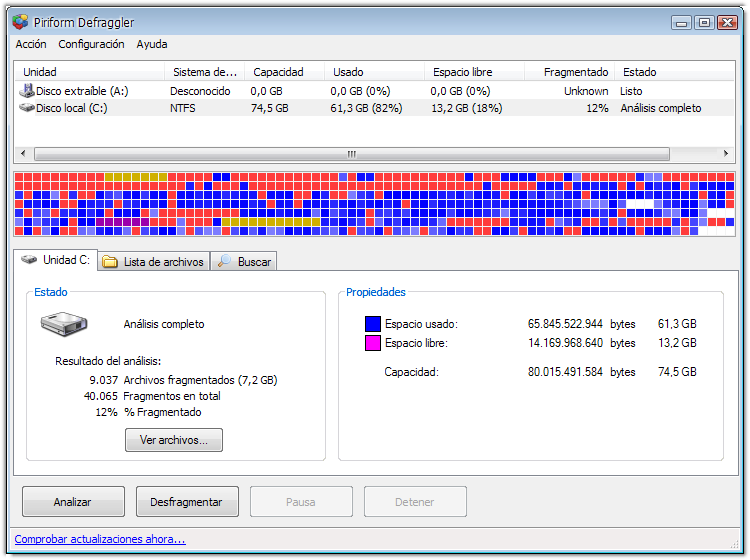Click the drive icon on Unidad C: tab
The width and height of the screenshot is (750, 560).
pos(30,260)
